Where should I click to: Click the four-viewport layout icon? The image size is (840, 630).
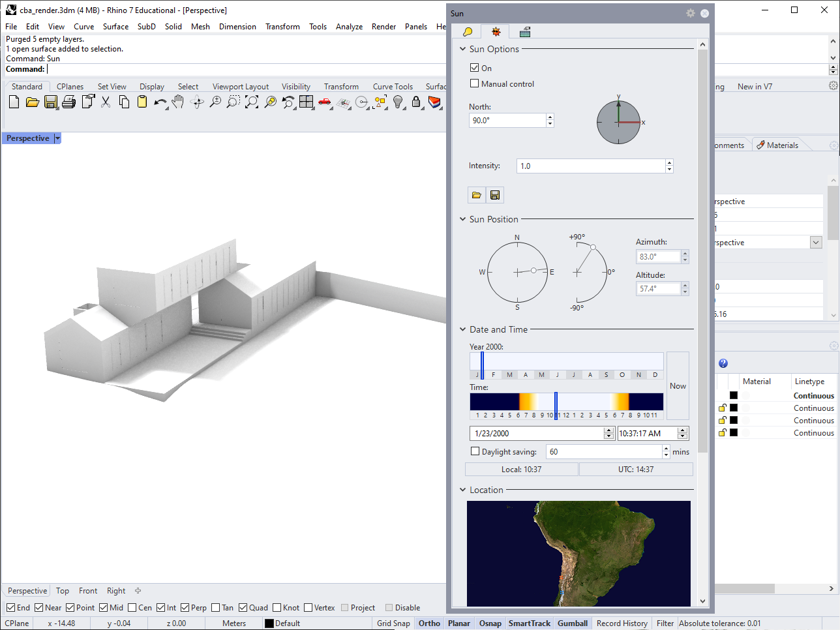306,102
